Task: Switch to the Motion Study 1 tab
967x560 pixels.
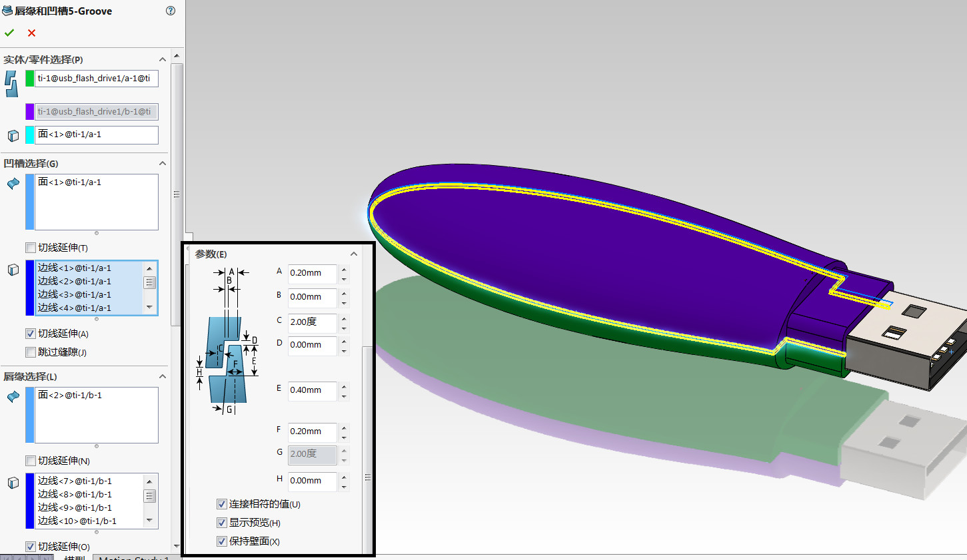Action: point(133,557)
